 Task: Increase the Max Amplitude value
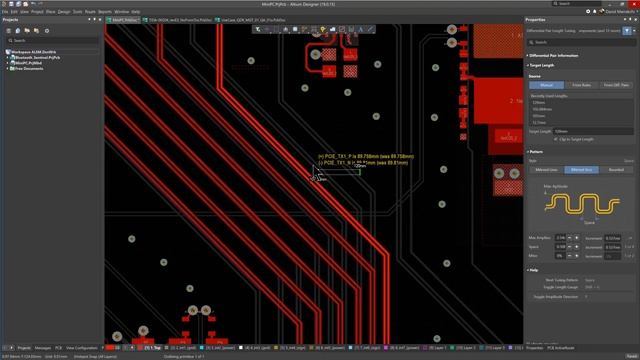[x=577, y=238]
